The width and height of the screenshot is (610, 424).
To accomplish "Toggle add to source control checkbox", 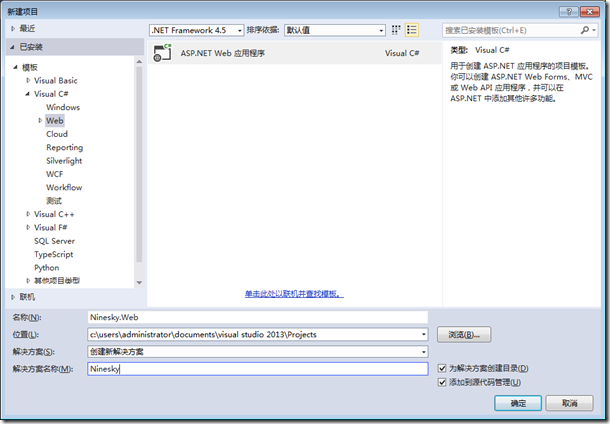I will tap(443, 382).
